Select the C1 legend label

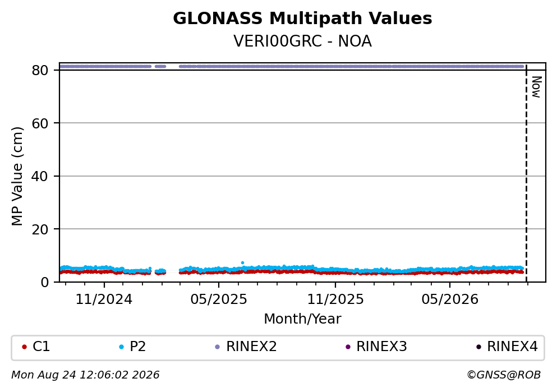click(41, 347)
